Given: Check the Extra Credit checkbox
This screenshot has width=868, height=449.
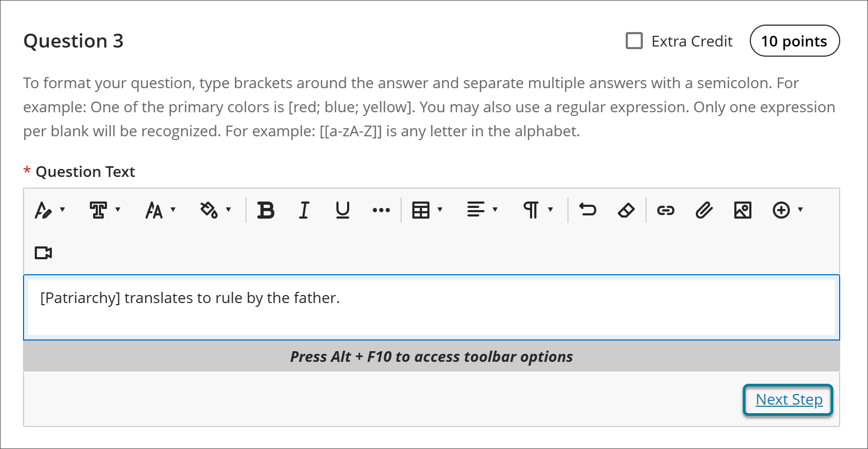Looking at the screenshot, I should (634, 41).
